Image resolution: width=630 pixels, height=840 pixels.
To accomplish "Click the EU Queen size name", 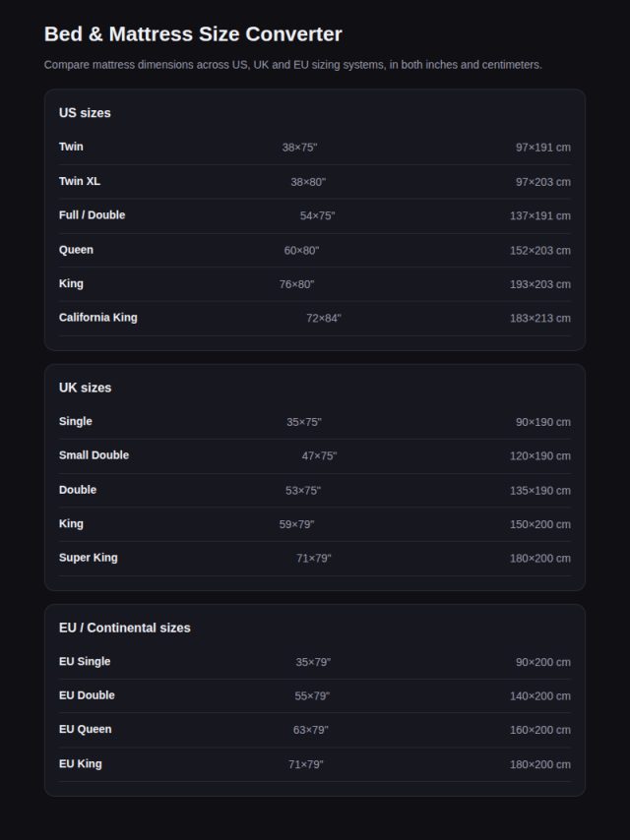I will pos(86,729).
